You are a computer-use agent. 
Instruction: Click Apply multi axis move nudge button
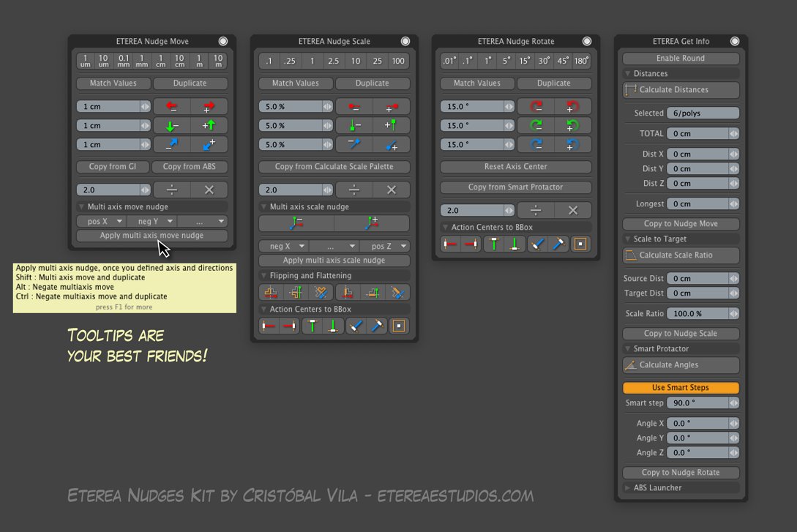(x=152, y=236)
